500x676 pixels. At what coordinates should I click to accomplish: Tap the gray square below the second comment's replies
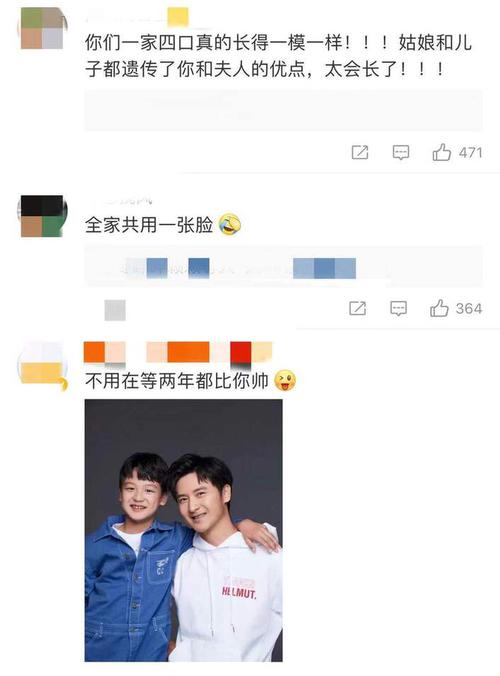[x=115, y=310]
